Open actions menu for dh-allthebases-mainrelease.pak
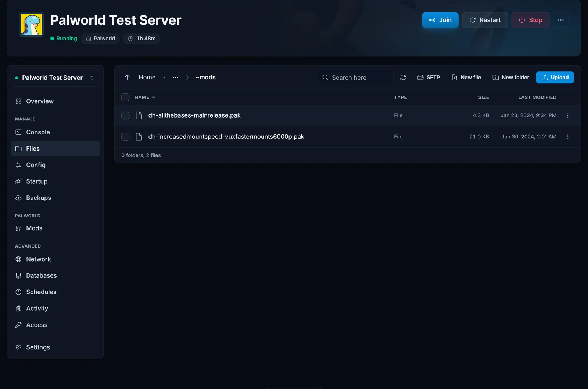This screenshot has height=389, width=588. tap(567, 115)
